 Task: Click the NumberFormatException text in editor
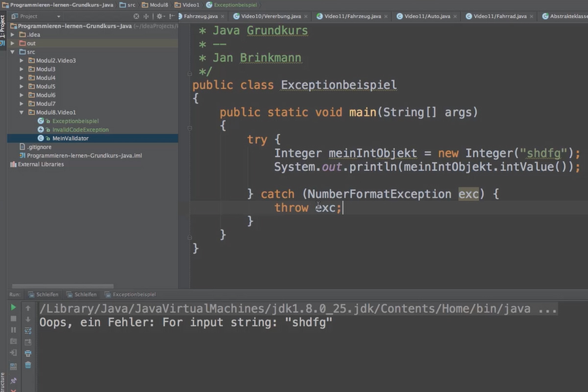379,194
